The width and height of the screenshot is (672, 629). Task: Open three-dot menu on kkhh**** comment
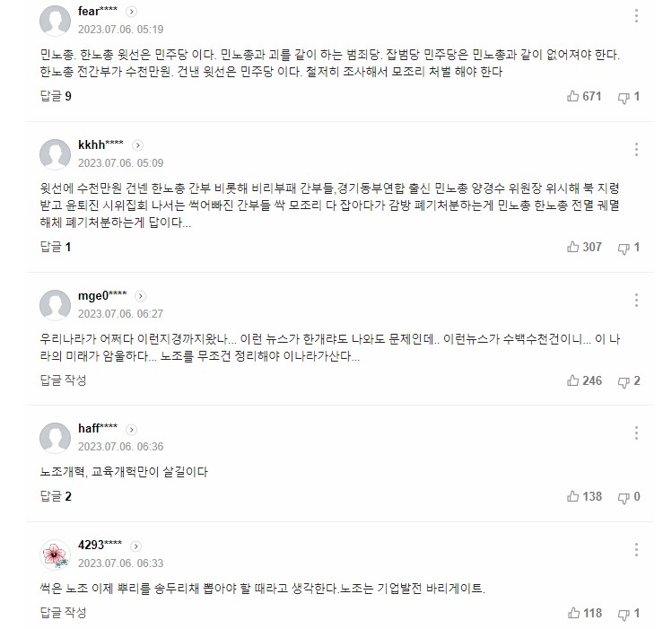coord(637,150)
